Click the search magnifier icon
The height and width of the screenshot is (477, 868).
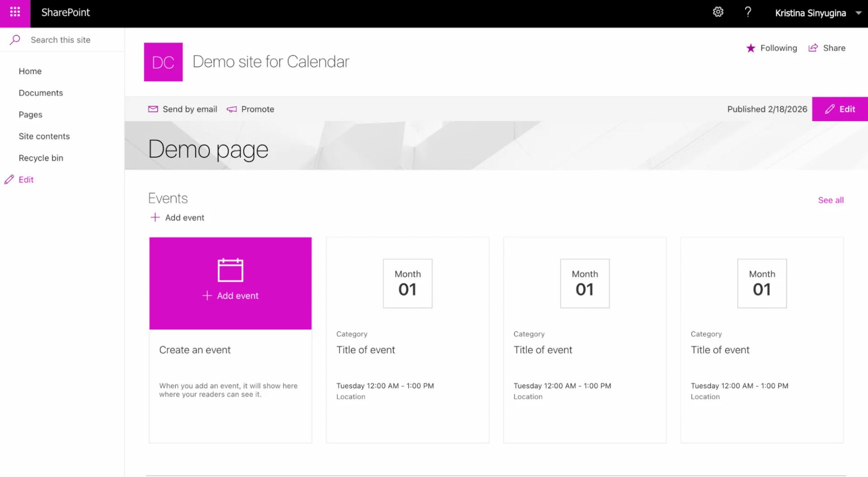tap(15, 40)
